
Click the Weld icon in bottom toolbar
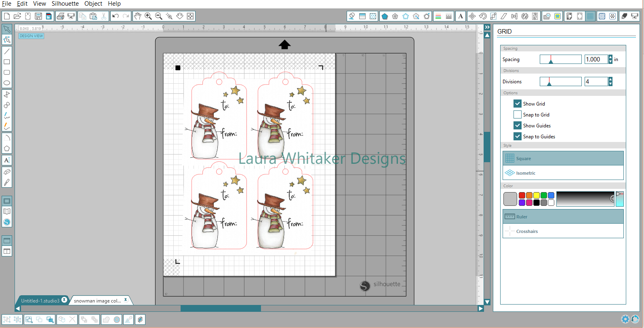[106, 320]
